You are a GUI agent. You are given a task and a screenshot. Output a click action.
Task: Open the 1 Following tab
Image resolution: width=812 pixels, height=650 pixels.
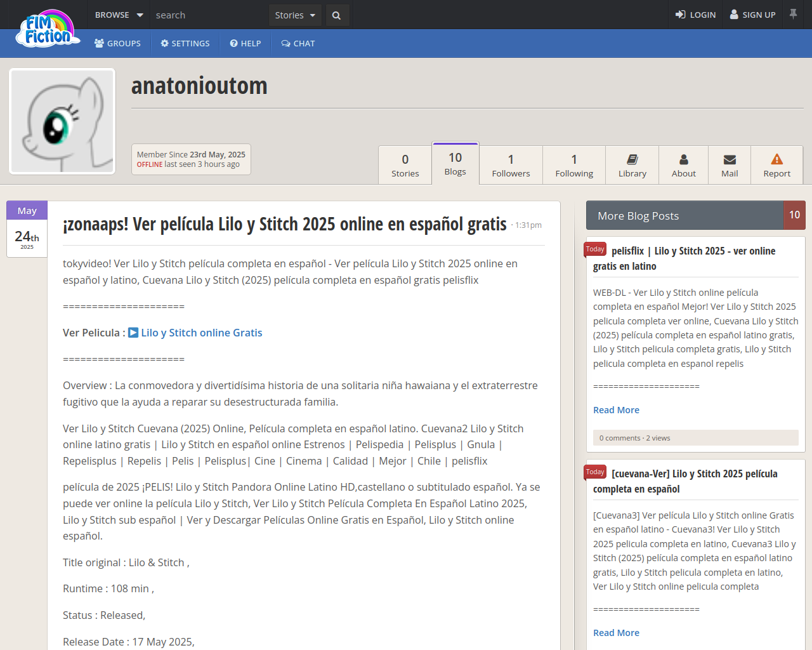click(x=574, y=165)
